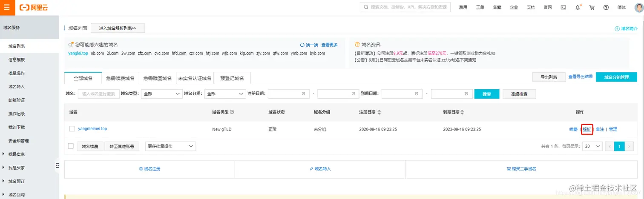Image resolution: width=644 pixels, height=199 pixels.
Task: Switch language via 简体
Action: click(x=622, y=8)
